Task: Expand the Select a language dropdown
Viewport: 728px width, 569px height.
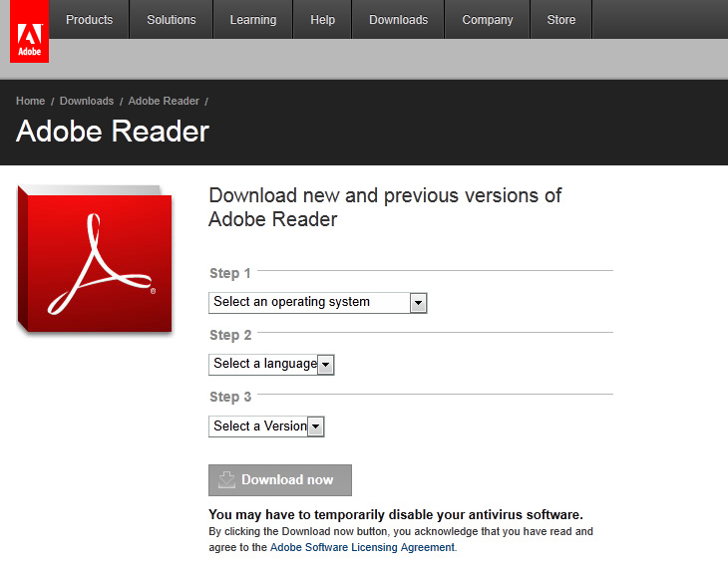Action: point(271,364)
